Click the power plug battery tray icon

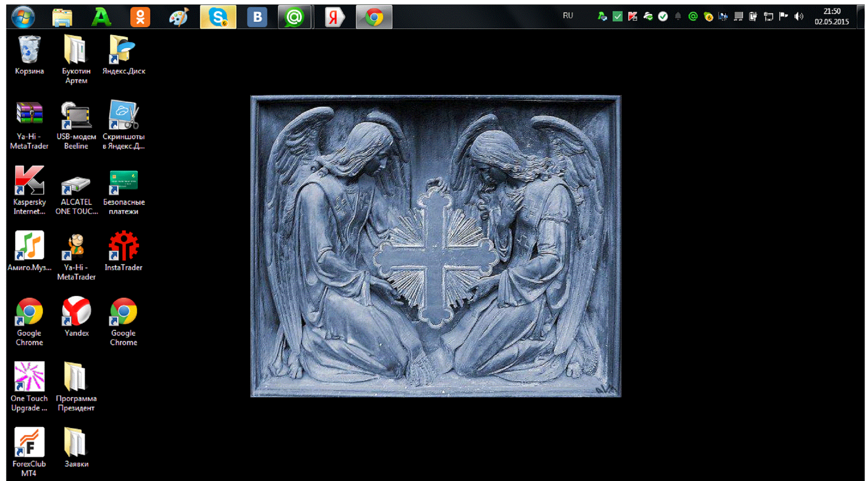(x=753, y=17)
